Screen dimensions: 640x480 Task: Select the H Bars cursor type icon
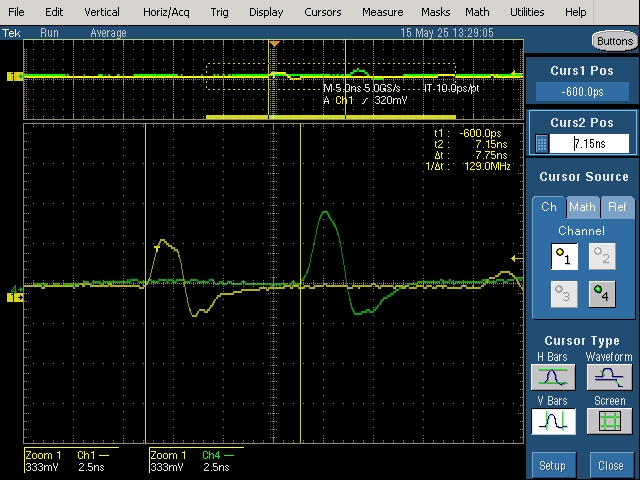tap(553, 377)
